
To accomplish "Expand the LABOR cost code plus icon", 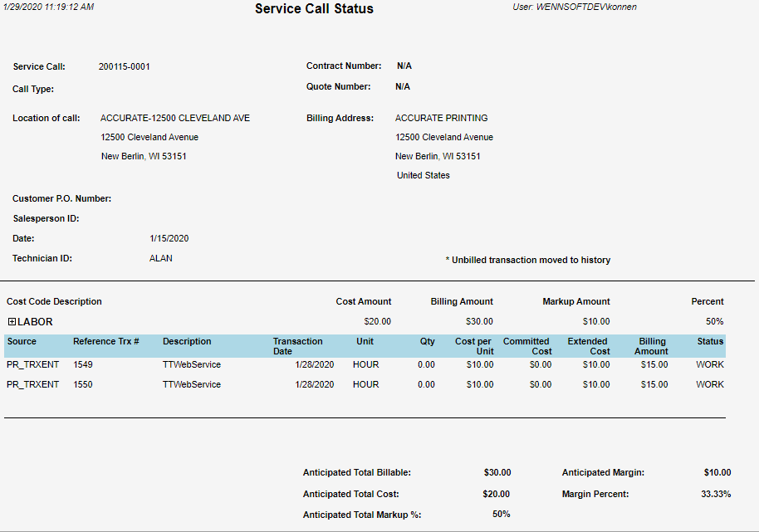I will (x=12, y=321).
